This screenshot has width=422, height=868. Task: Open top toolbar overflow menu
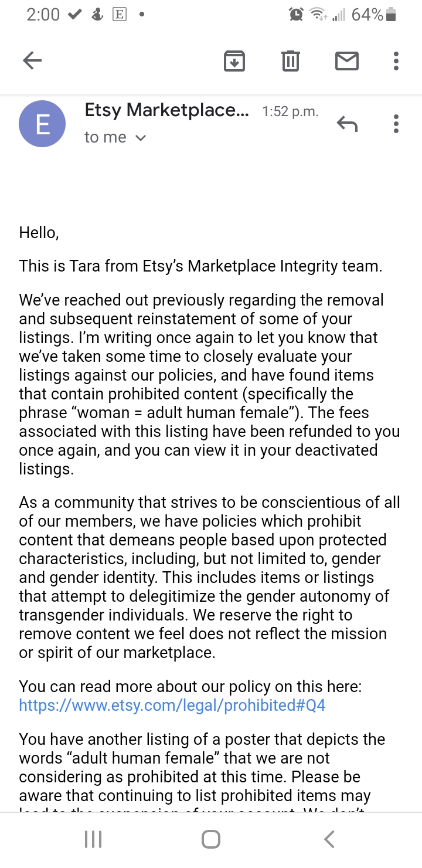[396, 61]
